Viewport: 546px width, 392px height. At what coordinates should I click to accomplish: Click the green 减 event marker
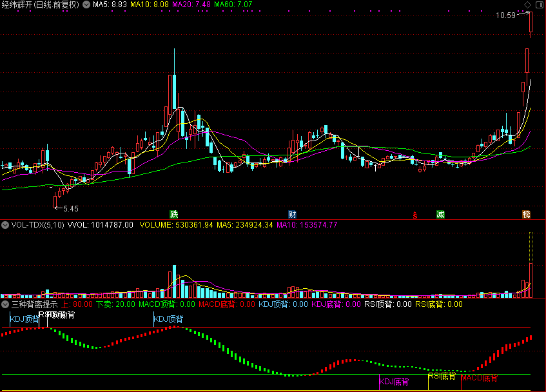[440, 214]
